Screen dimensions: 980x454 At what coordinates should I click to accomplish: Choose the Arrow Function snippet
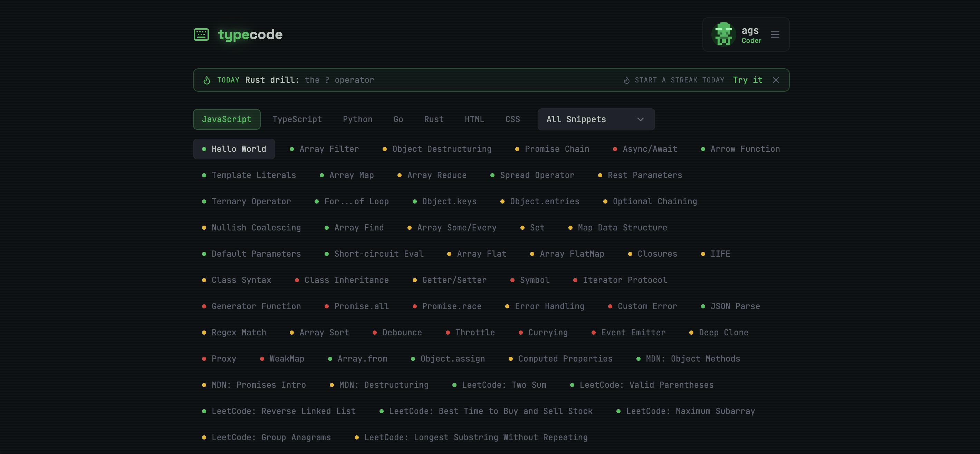pos(740,149)
